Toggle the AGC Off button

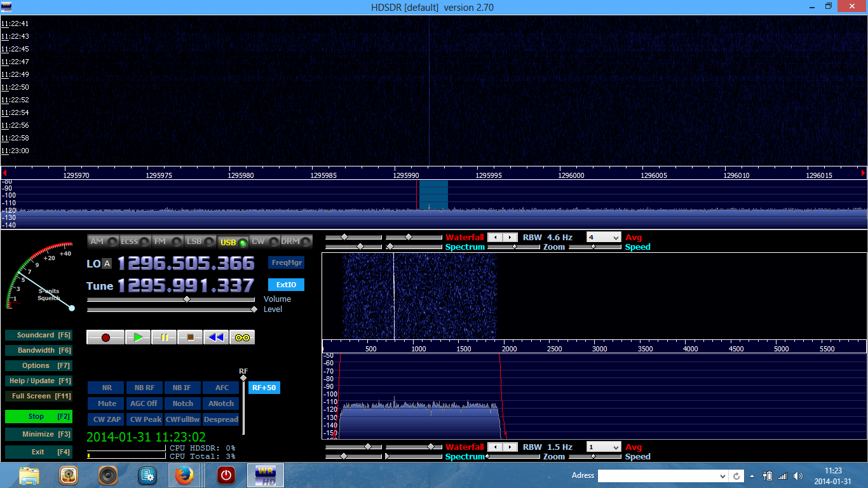[144, 403]
